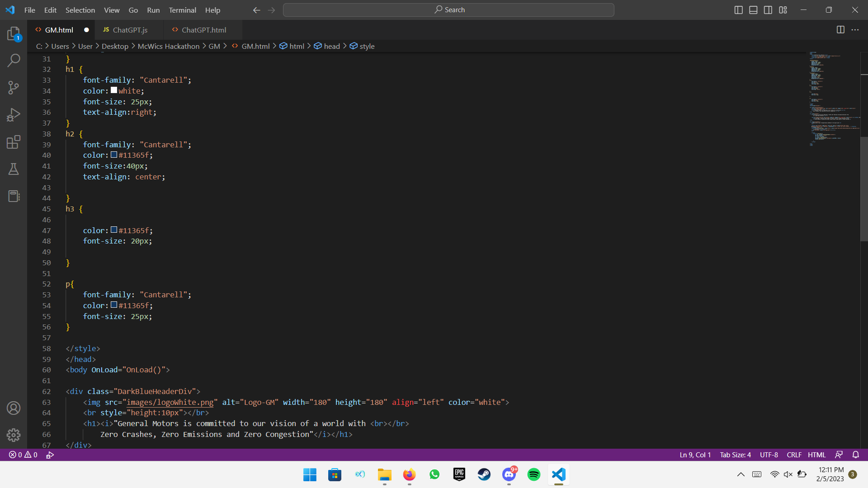The image size is (868, 488).
Task: Click the white color swatch on line 34
Action: point(114,90)
